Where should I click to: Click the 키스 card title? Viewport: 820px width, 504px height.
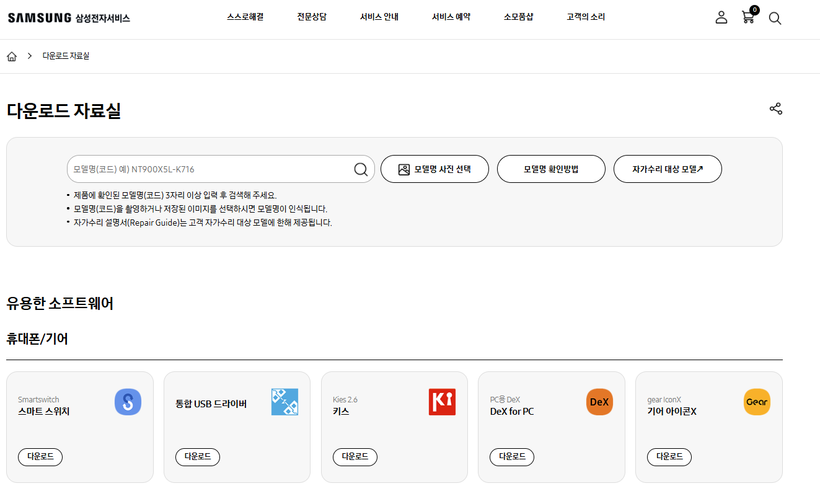coord(341,411)
